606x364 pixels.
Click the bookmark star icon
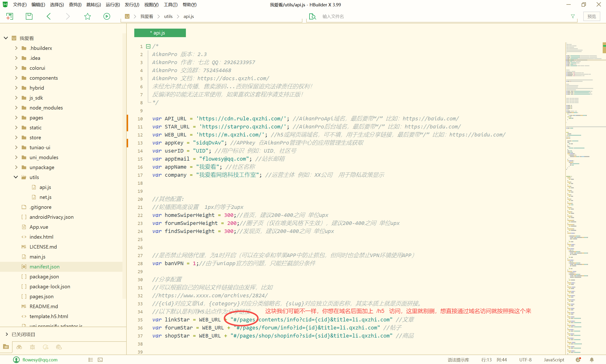(x=87, y=16)
